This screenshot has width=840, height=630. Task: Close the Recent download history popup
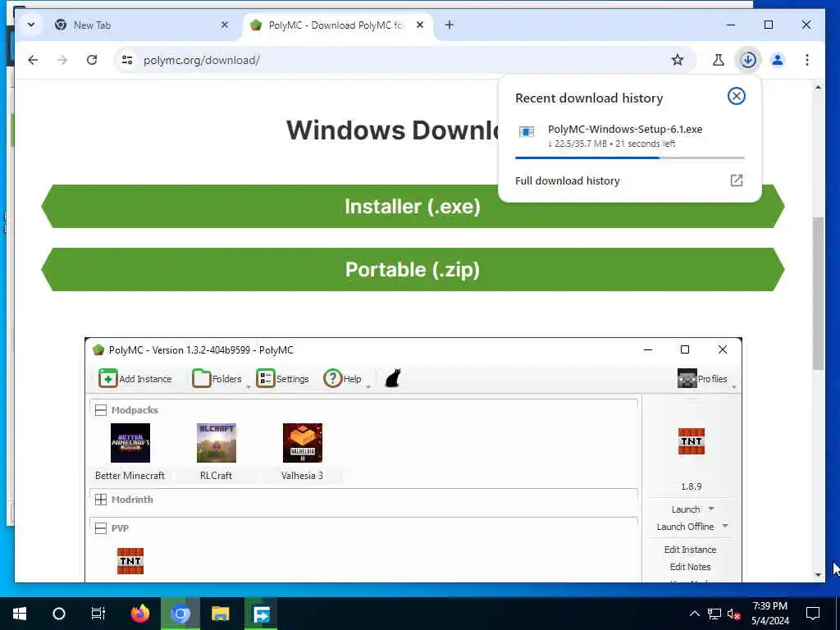[736, 97]
